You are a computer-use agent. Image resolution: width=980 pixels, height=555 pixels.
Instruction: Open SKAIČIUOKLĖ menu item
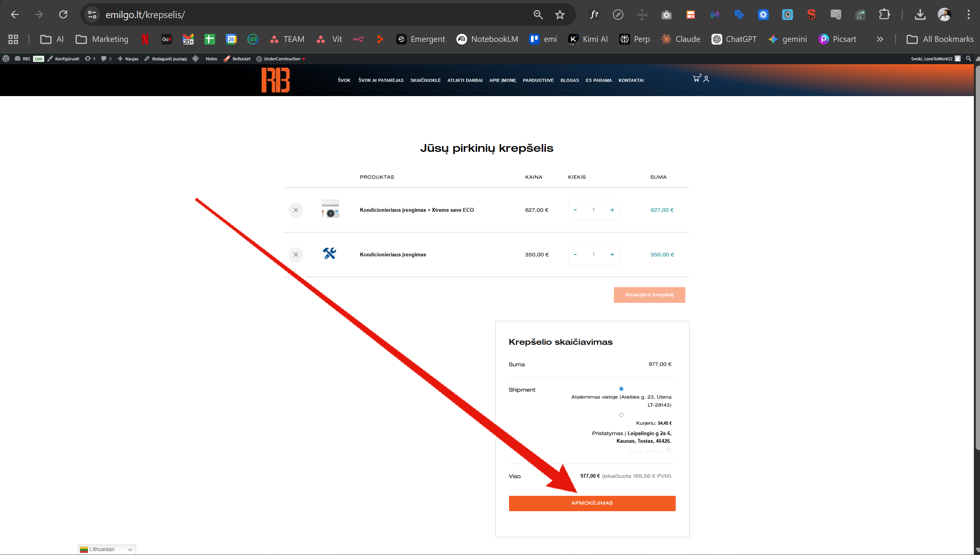[x=425, y=80]
